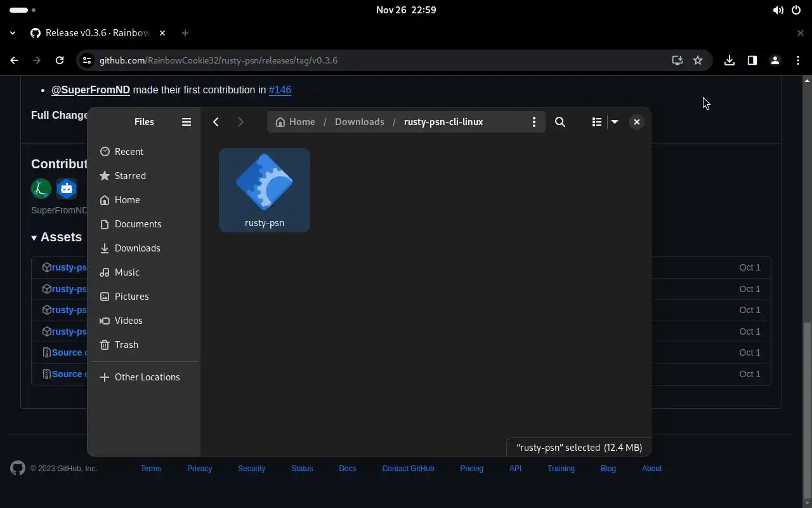Open GitHub Terms footer link
The image size is (812, 508).
tap(151, 469)
